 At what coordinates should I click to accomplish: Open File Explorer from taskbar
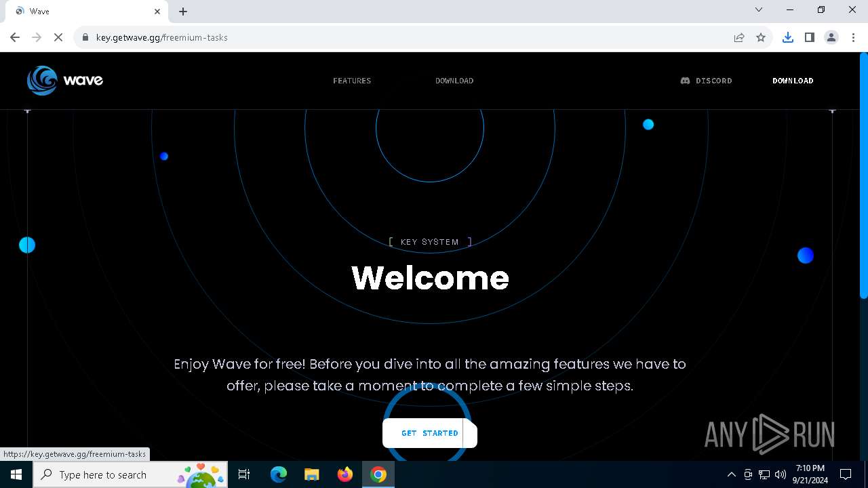click(x=311, y=474)
